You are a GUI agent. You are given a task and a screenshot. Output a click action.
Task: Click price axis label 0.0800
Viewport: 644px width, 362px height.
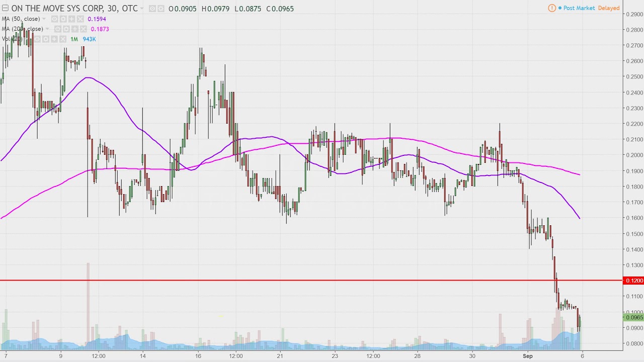point(634,344)
